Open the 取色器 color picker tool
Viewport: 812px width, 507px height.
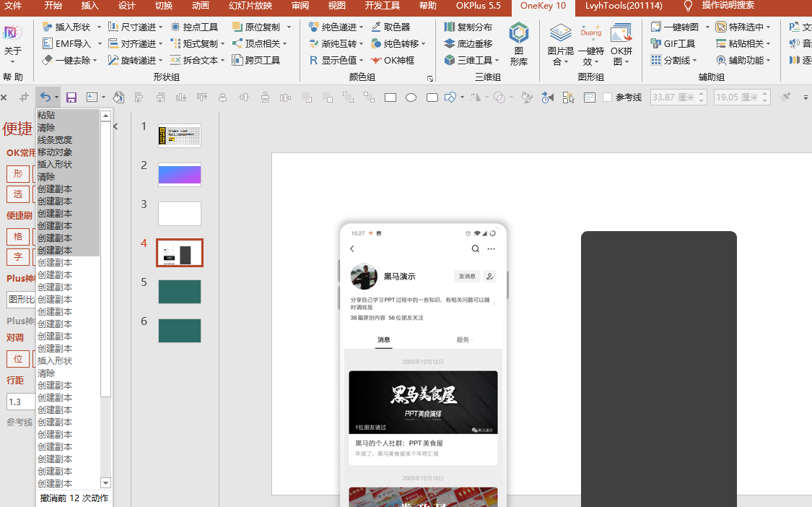(x=390, y=27)
